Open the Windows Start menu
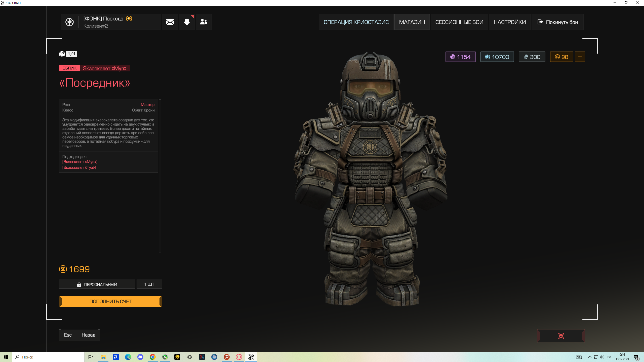 pyautogui.click(x=6, y=357)
